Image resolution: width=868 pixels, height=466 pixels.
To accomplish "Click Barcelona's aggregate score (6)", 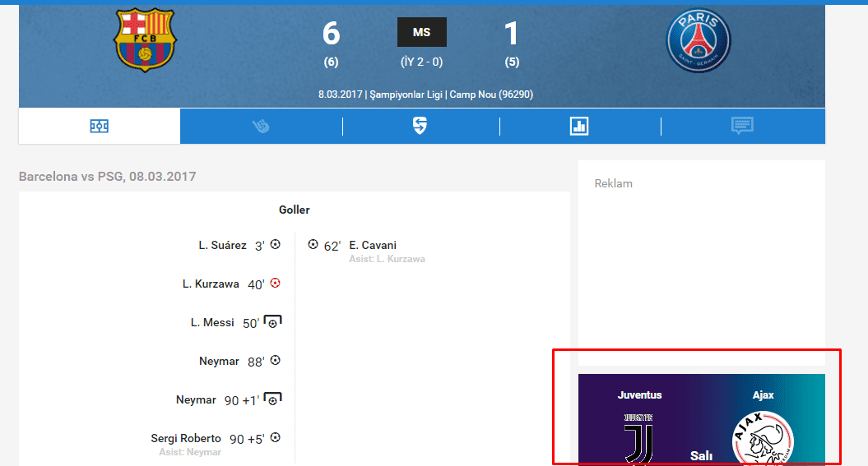I will tap(331, 62).
